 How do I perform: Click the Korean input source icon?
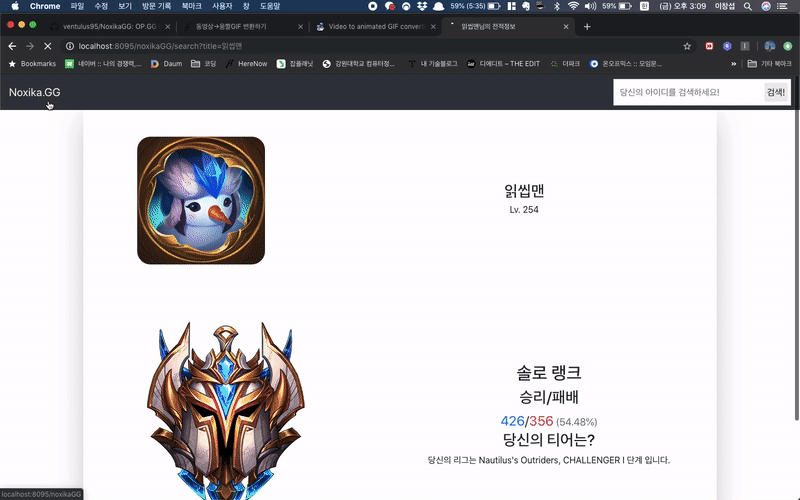(644, 6)
